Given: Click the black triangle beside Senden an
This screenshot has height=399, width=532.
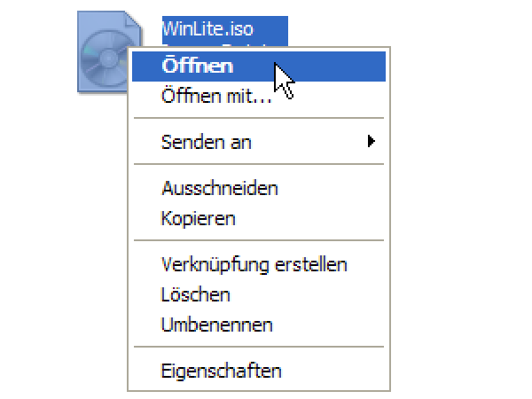Looking at the screenshot, I should click(x=372, y=141).
